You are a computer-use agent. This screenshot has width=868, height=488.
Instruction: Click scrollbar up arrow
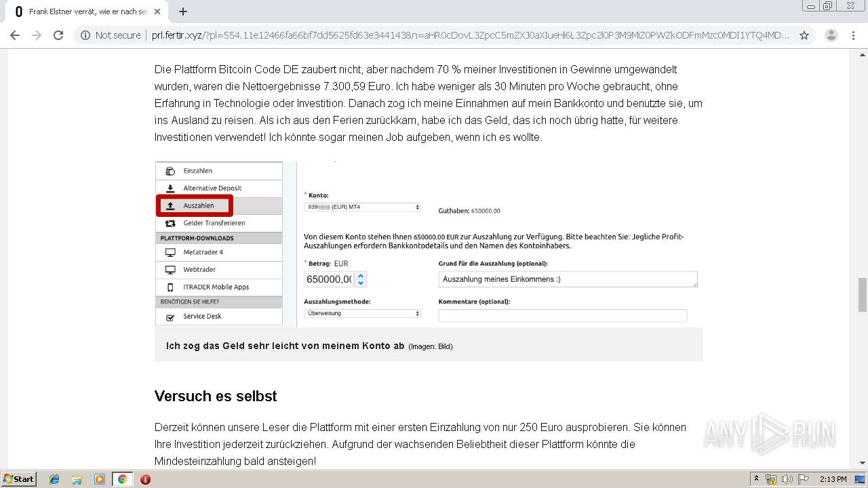click(x=862, y=56)
